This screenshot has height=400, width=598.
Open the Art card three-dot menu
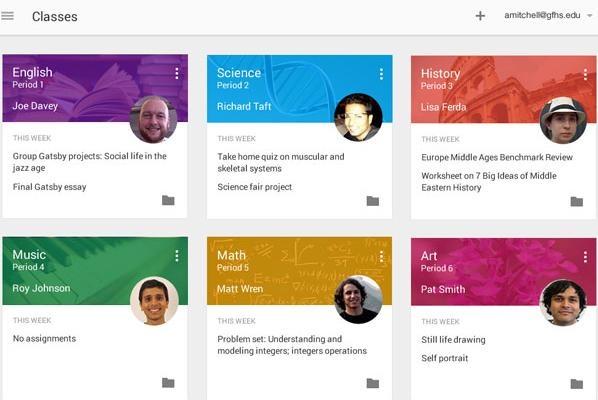point(585,257)
